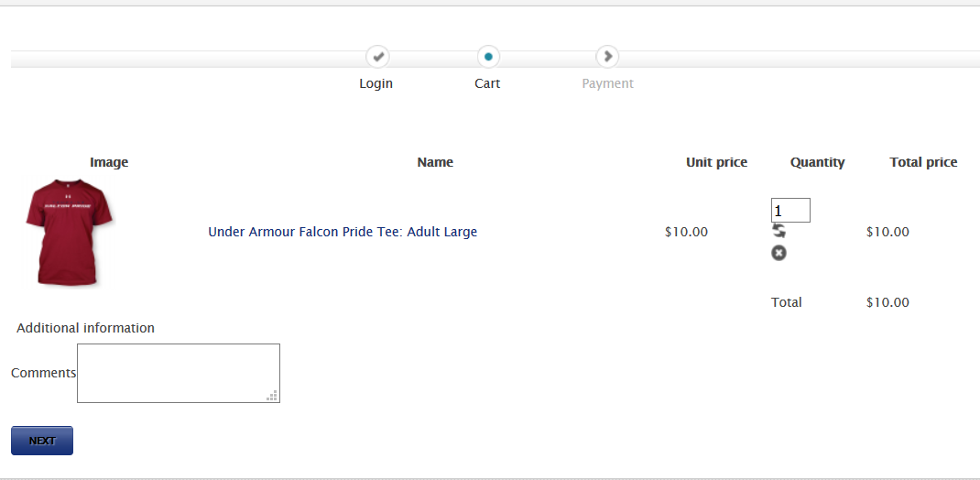Screen dimensions: 980x480
Task: Click the Additional information heading
Action: coord(85,328)
